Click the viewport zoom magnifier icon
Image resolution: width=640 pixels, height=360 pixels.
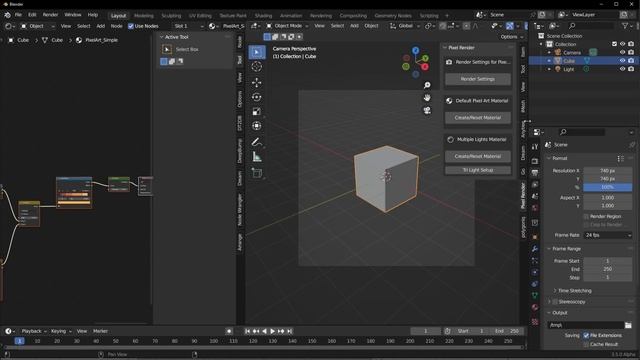coord(427,85)
